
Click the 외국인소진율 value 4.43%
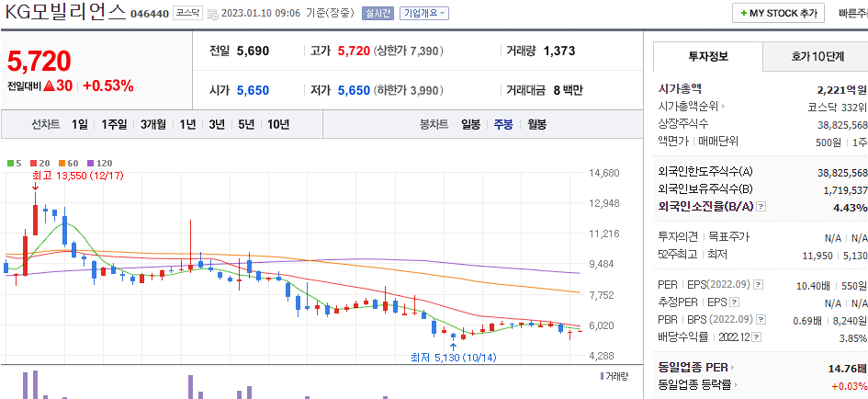(850, 208)
